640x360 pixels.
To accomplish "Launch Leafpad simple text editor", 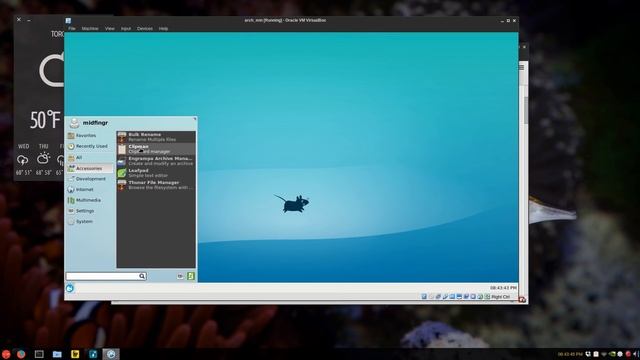I will tap(156, 173).
